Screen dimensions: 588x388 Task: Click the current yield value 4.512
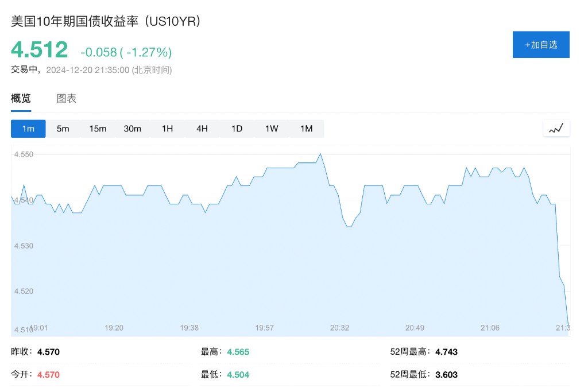pos(40,49)
